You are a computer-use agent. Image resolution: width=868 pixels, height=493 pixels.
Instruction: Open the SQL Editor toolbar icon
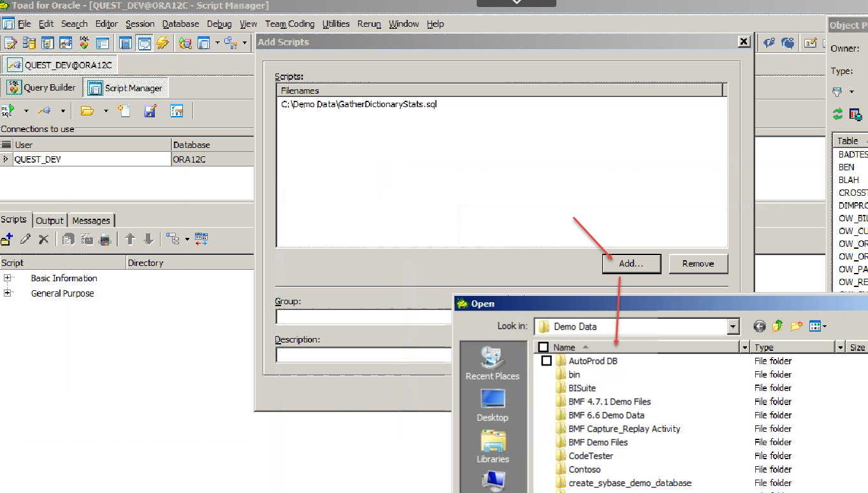pyautogui.click(x=10, y=43)
